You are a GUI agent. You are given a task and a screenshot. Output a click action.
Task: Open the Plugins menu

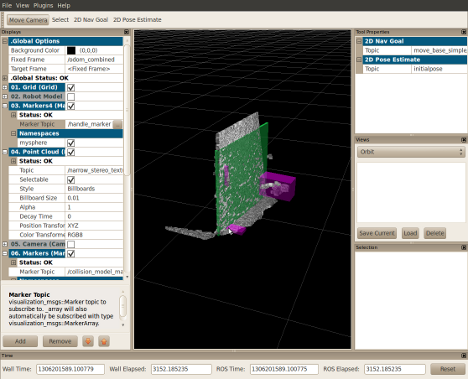(x=43, y=5)
